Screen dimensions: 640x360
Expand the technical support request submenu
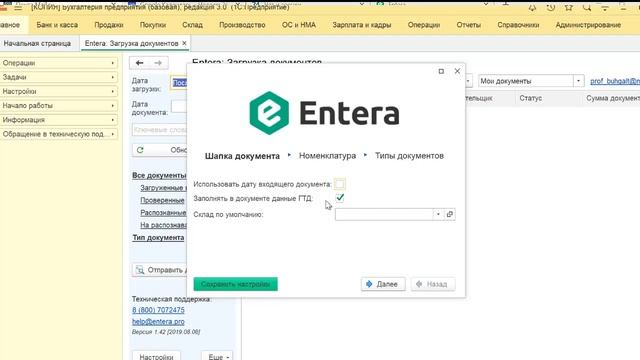[x=59, y=134]
